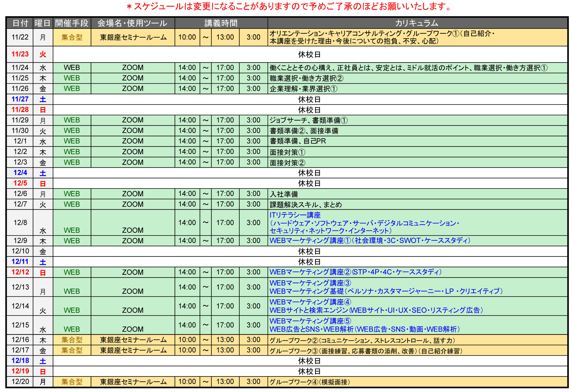Click the red schedule change notice text
Viewport: 572px width, 392px height.
(x=289, y=7)
